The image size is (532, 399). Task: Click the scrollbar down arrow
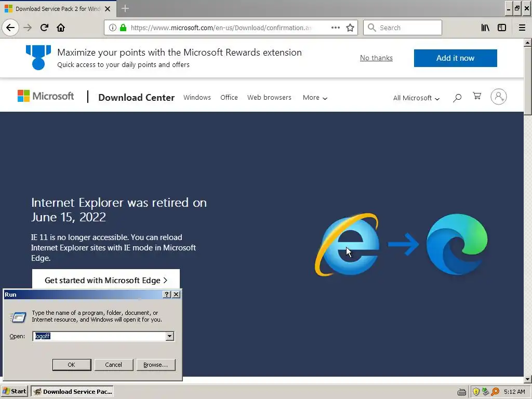coord(528,380)
